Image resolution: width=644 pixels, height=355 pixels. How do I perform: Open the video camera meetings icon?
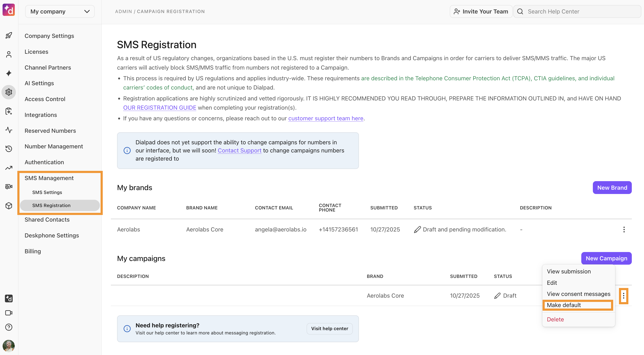coord(9,313)
